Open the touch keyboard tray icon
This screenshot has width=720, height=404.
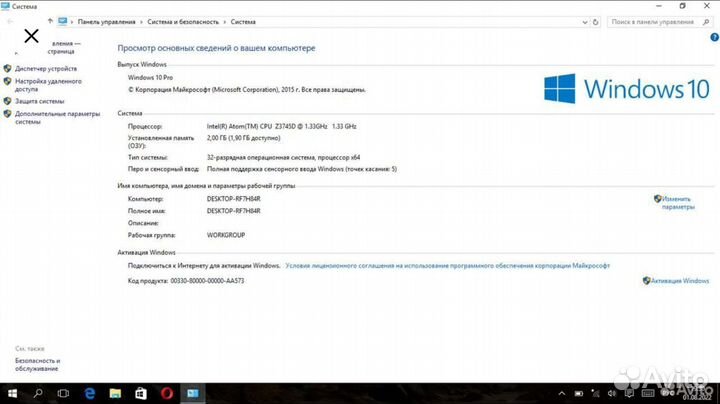point(648,393)
